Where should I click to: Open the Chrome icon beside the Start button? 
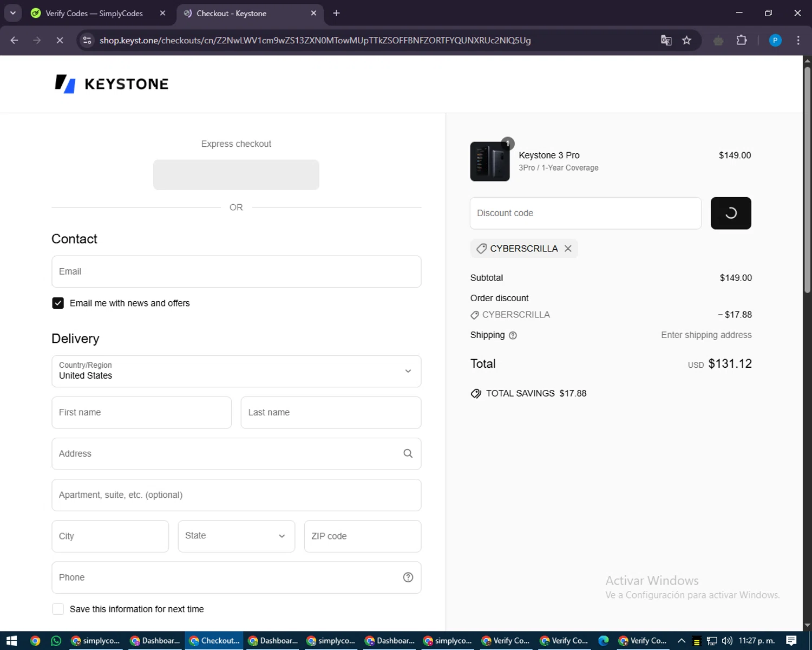35,641
